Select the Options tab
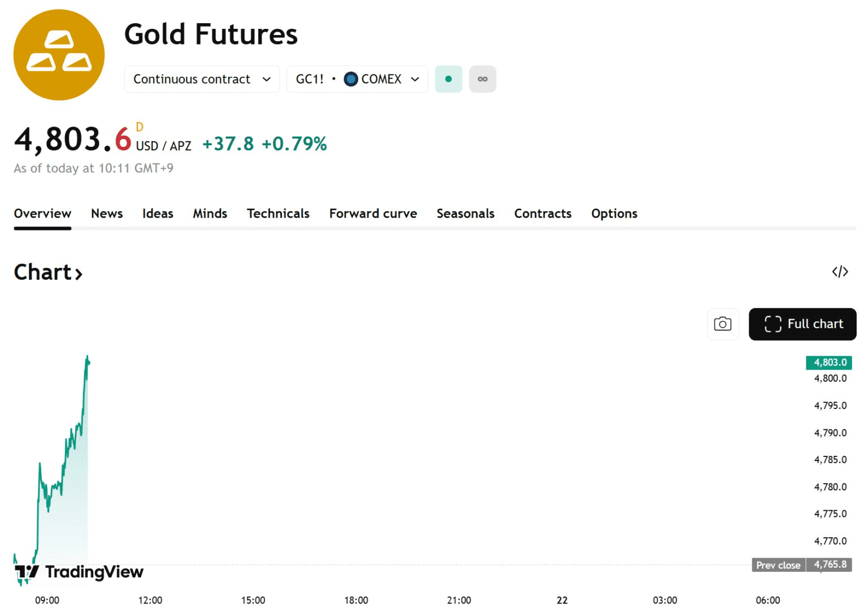 [x=614, y=214]
